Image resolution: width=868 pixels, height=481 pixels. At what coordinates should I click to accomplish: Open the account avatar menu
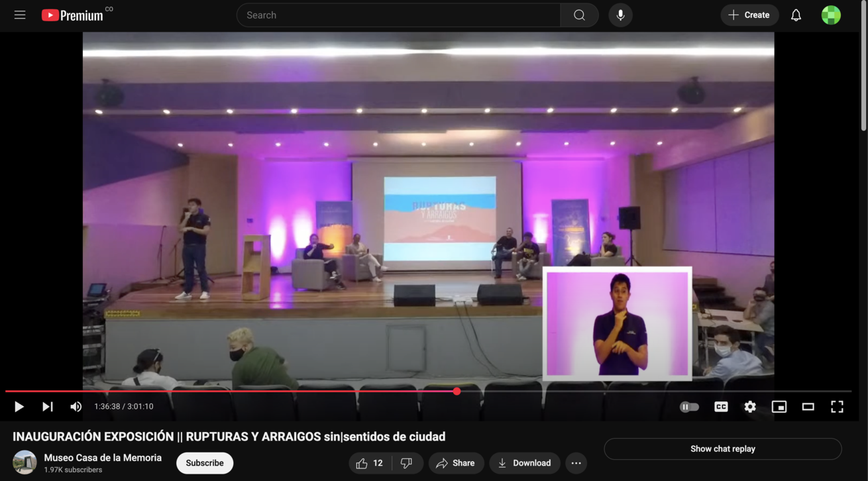pos(831,15)
